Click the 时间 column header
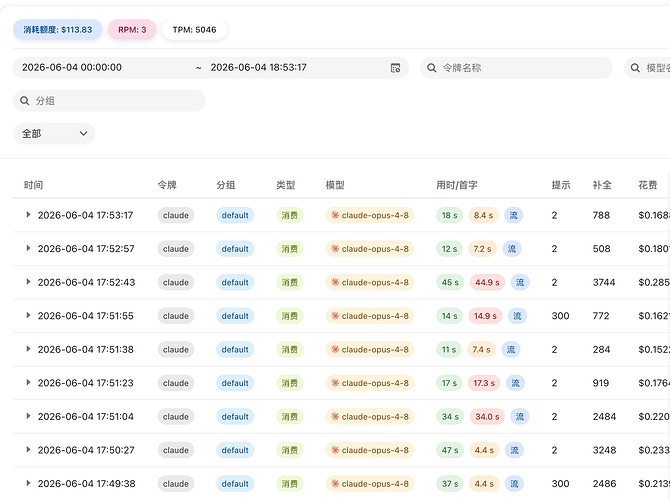This screenshot has width=670, height=500. click(33, 185)
